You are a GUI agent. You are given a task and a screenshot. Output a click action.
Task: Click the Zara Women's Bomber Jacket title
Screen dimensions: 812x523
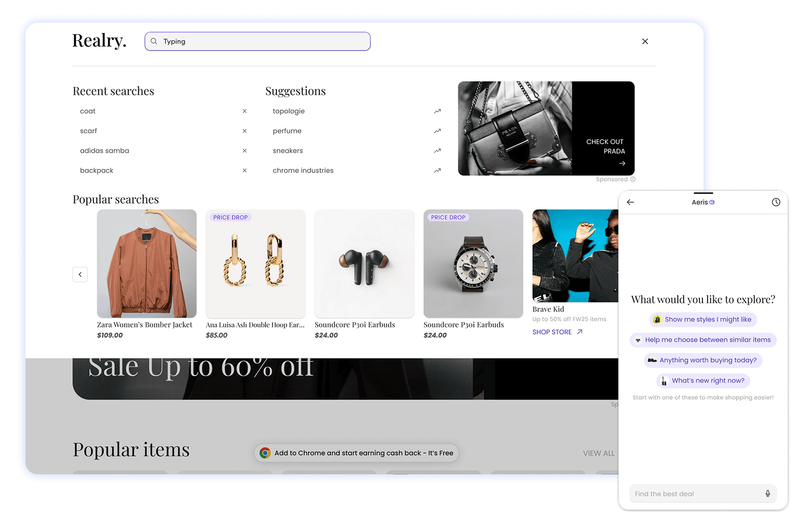point(145,325)
